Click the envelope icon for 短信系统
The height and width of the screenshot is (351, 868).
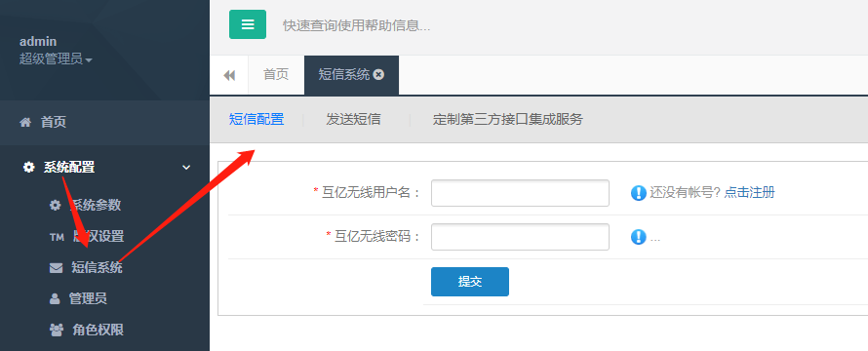[56, 268]
